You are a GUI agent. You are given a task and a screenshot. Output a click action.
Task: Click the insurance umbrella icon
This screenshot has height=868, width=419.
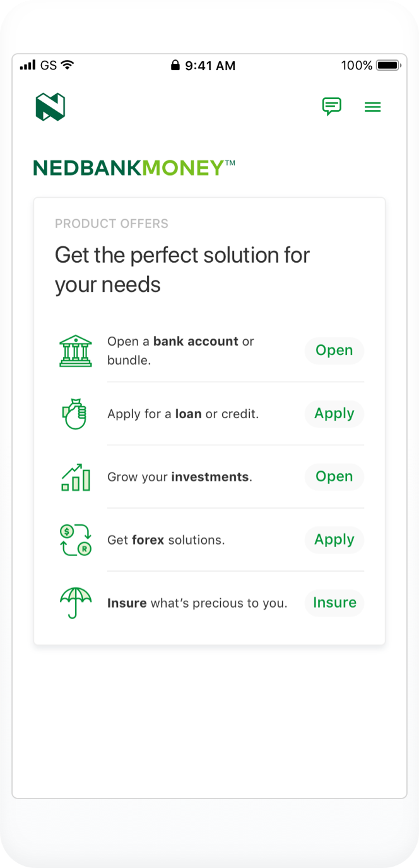pos(76,603)
